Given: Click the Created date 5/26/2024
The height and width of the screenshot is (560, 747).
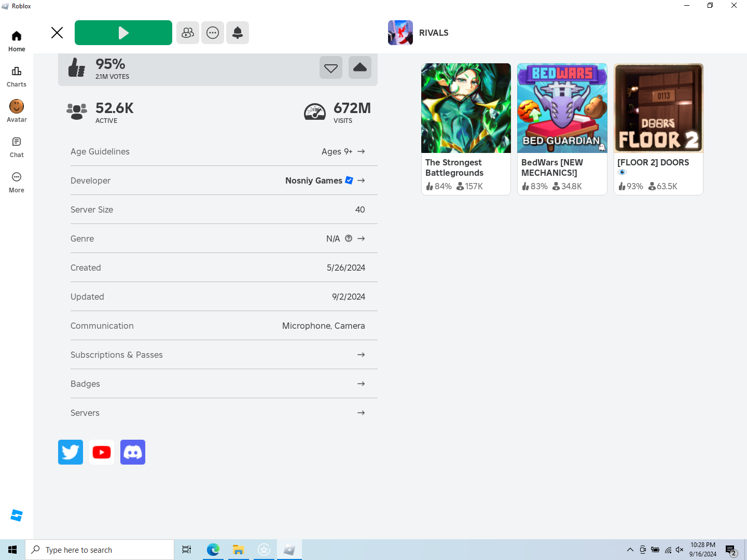Looking at the screenshot, I should tap(346, 268).
